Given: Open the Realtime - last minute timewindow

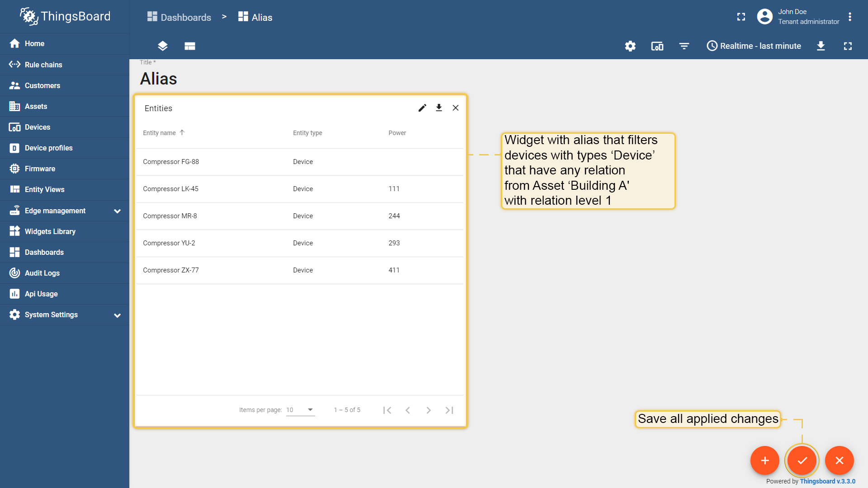Looking at the screenshot, I should tap(754, 46).
